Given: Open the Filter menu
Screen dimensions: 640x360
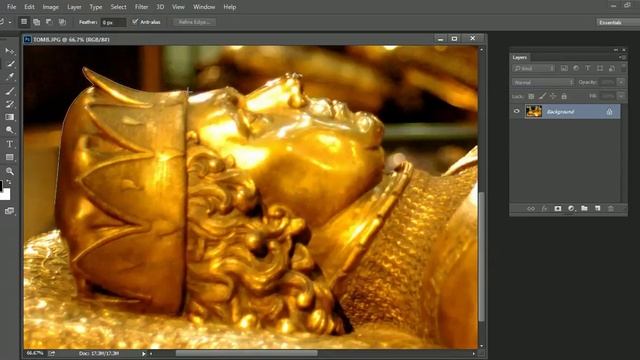Looking at the screenshot, I should pos(142,7).
